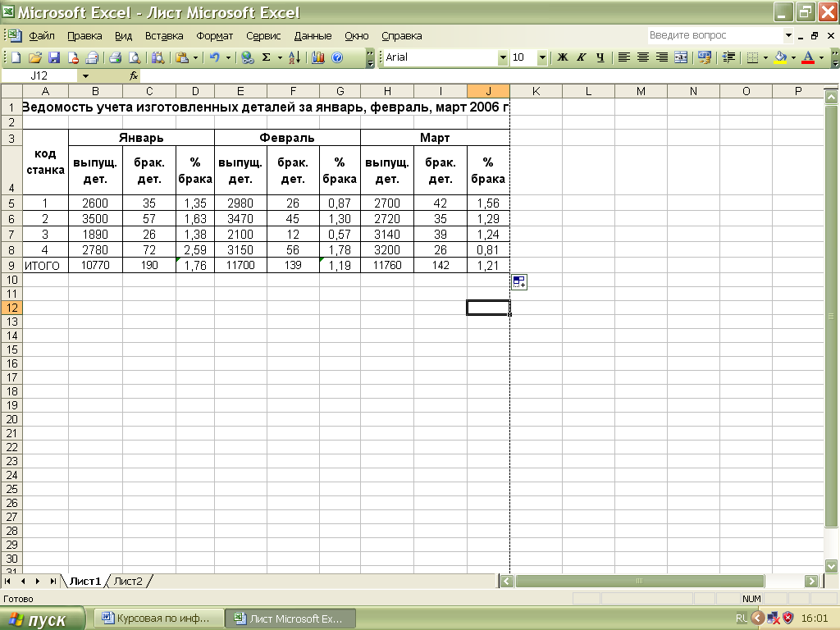840x630 pixels.
Task: Open the Print Preview tool
Action: click(134, 57)
